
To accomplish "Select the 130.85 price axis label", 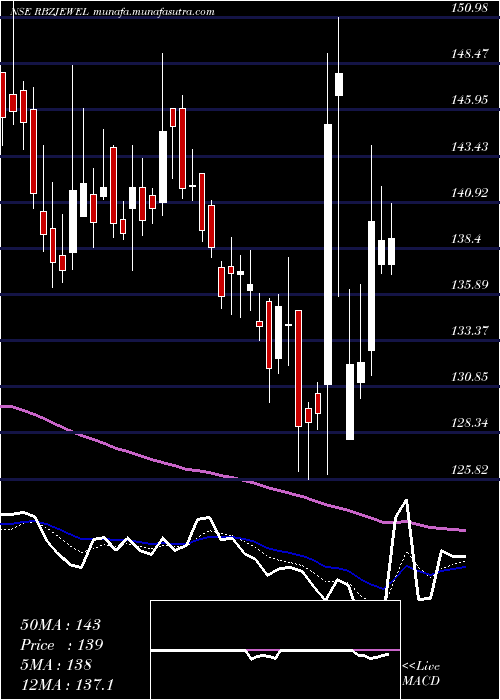I will [469, 377].
